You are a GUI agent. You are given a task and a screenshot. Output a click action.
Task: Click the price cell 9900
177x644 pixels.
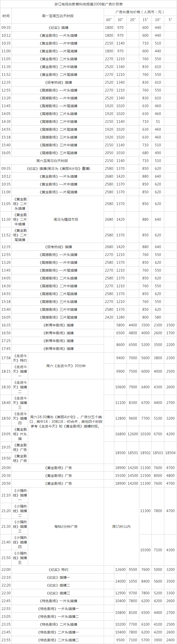tap(120, 371)
